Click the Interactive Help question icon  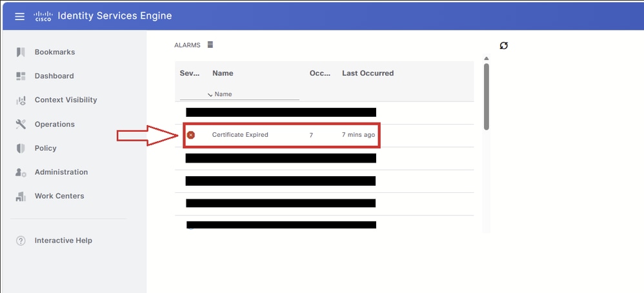tap(21, 240)
